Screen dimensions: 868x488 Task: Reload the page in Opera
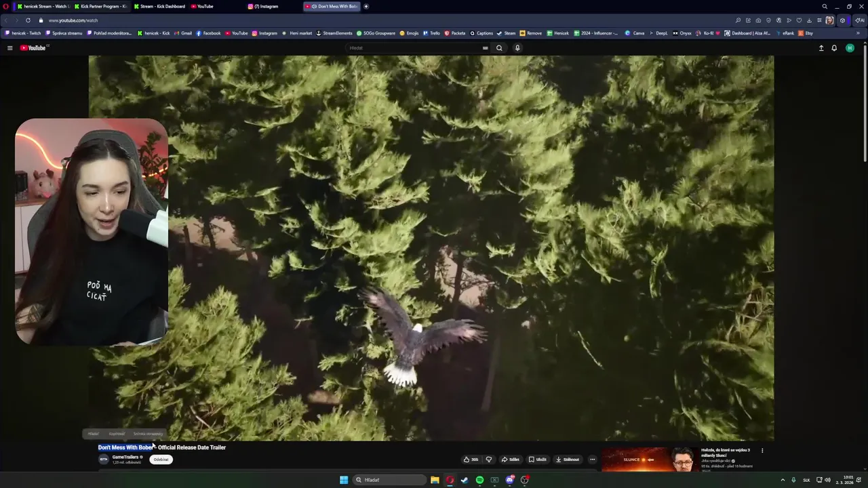(x=28, y=20)
